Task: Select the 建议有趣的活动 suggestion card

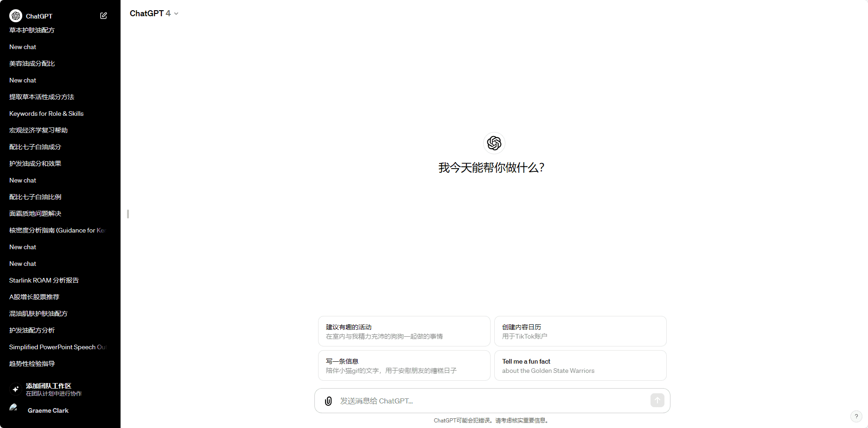Action: [404, 331]
